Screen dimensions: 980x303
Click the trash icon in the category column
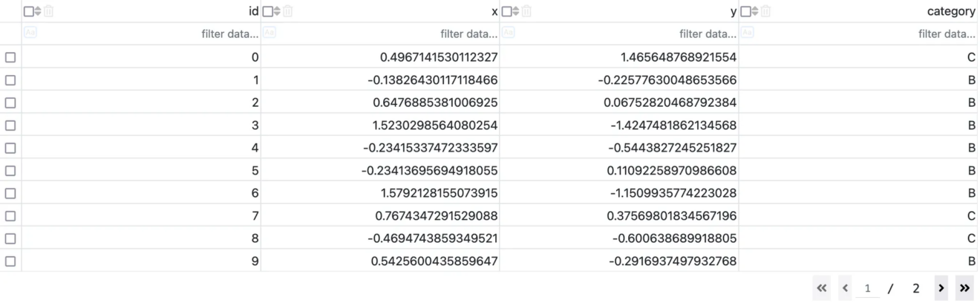pos(765,11)
